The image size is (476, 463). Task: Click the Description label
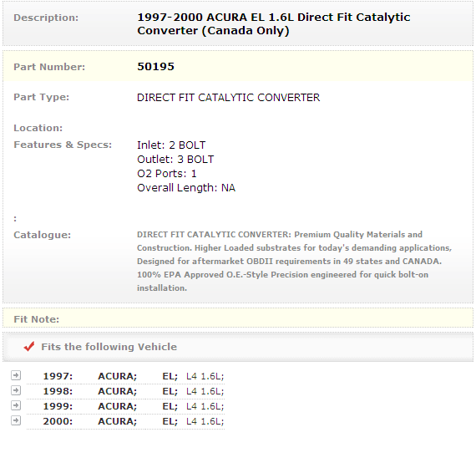46,18
